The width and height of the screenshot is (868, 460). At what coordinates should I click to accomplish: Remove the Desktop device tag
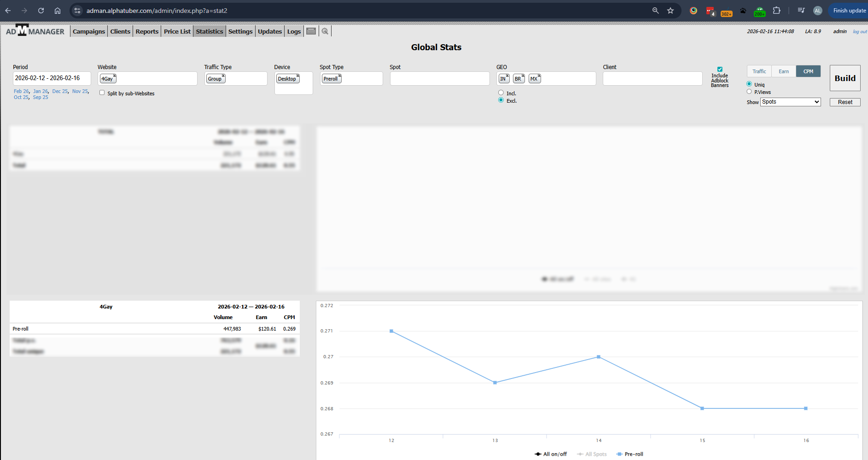298,76
